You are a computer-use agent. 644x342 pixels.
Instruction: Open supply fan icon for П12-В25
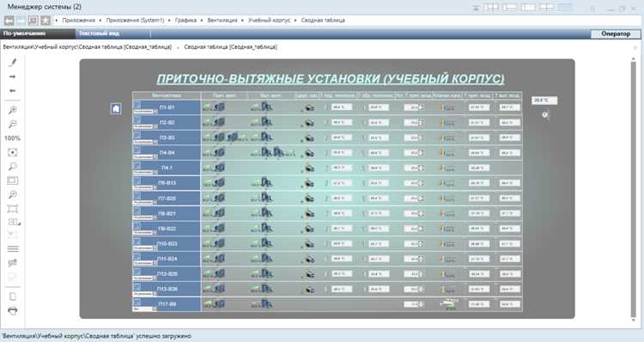[220, 274]
